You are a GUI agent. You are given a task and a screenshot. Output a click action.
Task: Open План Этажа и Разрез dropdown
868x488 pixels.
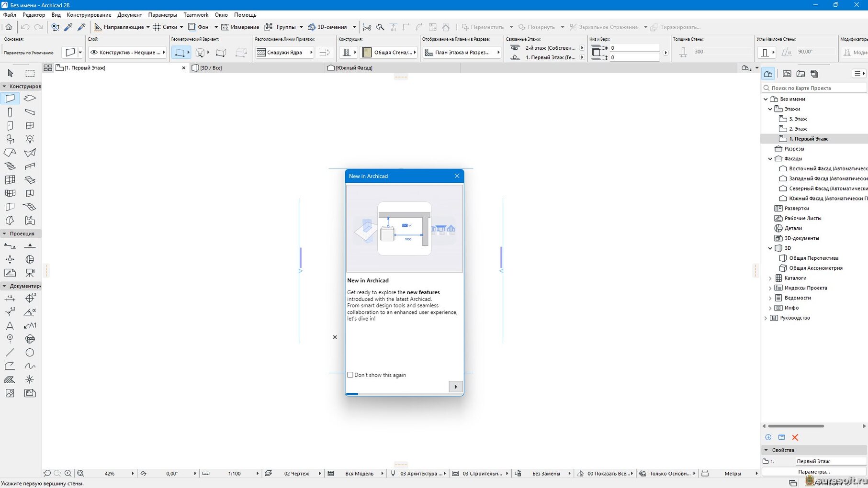pos(462,52)
